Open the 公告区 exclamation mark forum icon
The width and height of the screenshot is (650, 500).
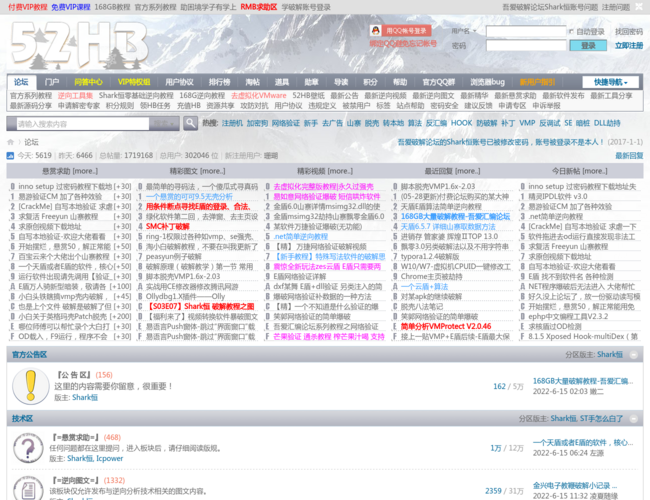click(29, 384)
